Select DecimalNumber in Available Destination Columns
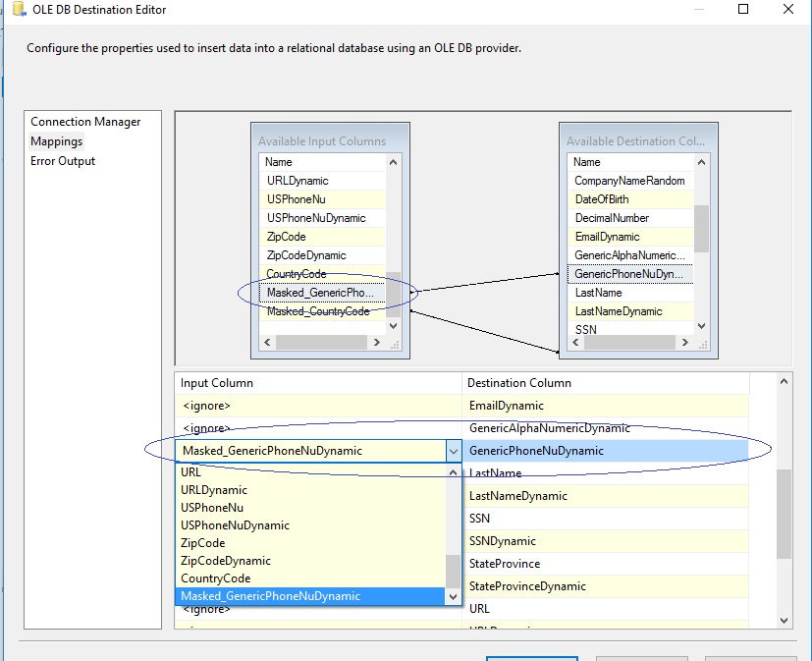 (630, 218)
